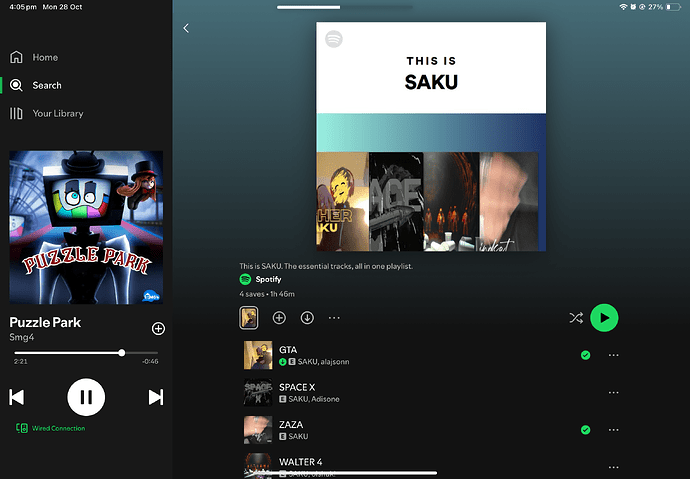Play the track GTA

coord(431,355)
